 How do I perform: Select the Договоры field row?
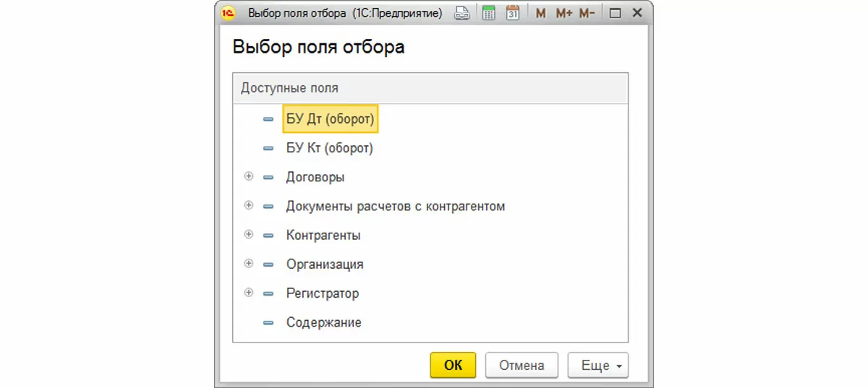point(430,177)
